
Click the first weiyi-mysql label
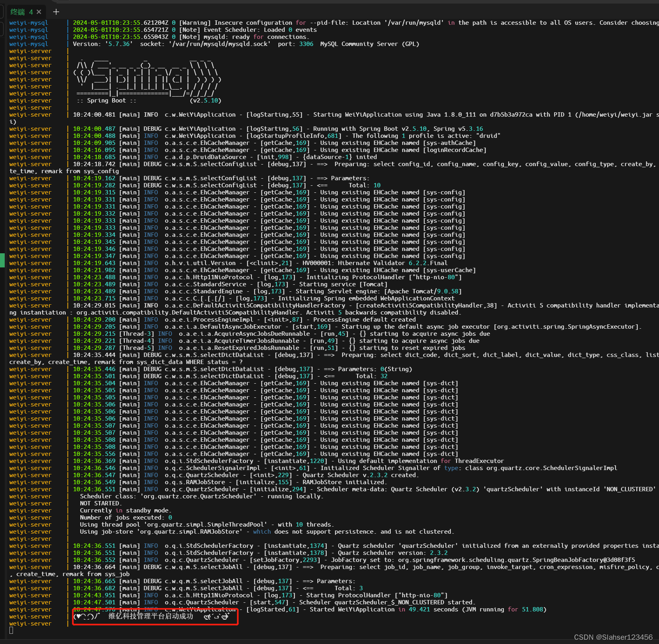point(28,22)
